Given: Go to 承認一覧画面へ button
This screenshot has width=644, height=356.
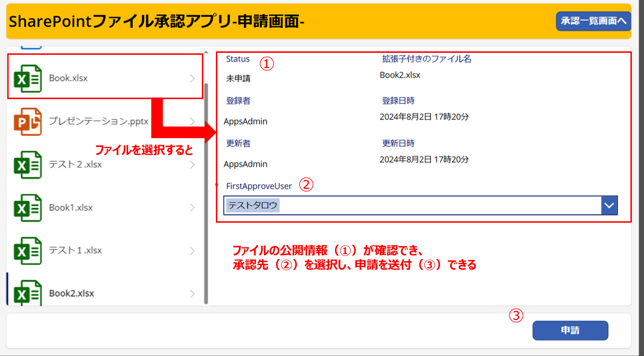Looking at the screenshot, I should (594, 21).
